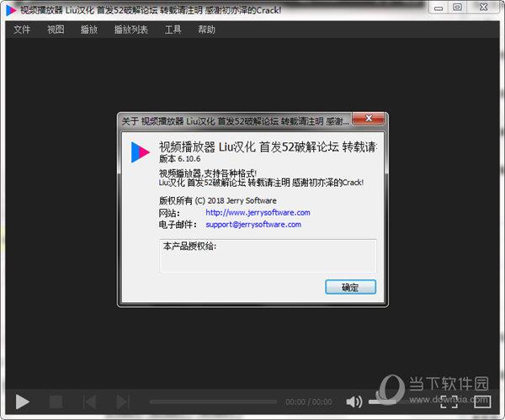Click the Stop playback square icon

tap(56, 402)
